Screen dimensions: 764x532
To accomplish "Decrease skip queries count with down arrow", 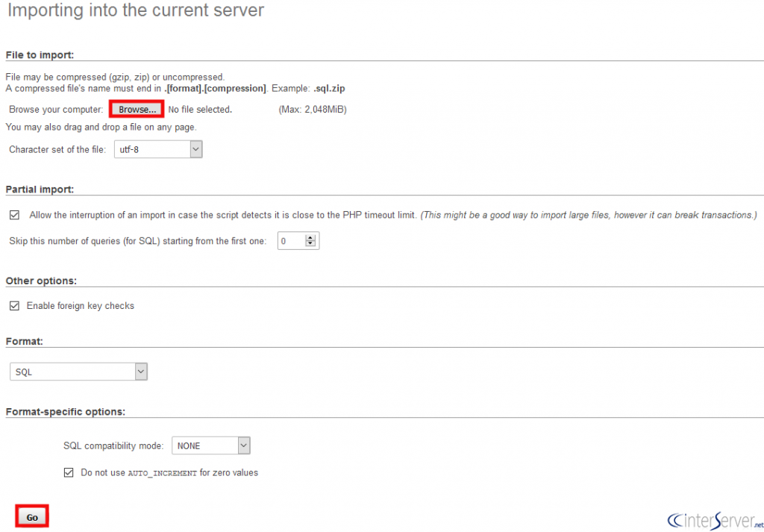I will pos(310,243).
